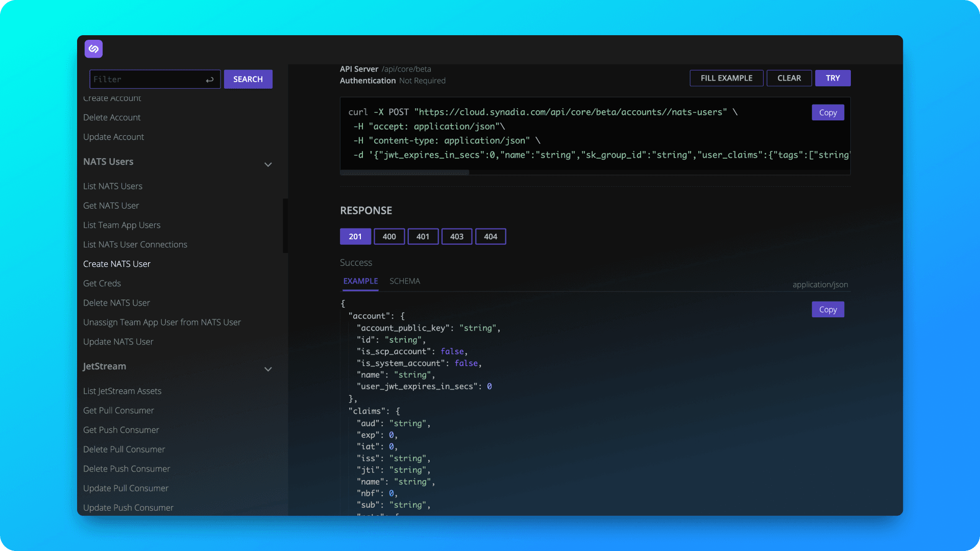Click the SEARCH button
This screenshot has height=551, width=980.
pyautogui.click(x=248, y=79)
